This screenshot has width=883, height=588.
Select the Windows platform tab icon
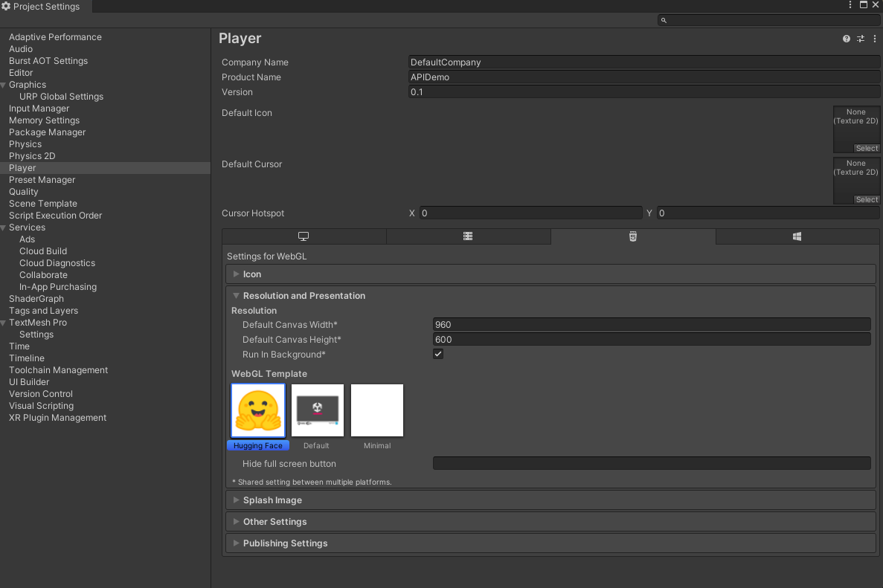(797, 236)
